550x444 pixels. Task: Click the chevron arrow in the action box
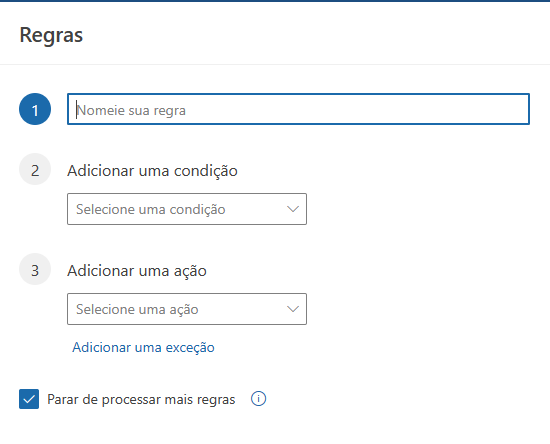[x=293, y=309]
